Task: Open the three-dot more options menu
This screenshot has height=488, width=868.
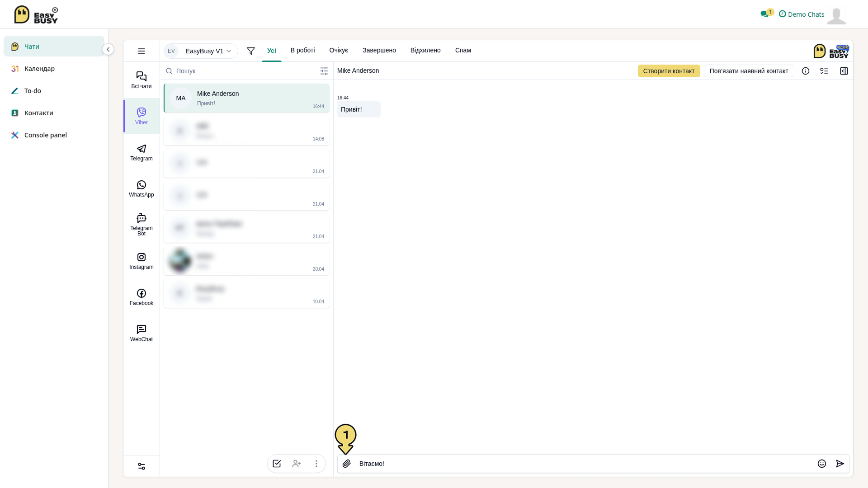Action: coord(316,464)
